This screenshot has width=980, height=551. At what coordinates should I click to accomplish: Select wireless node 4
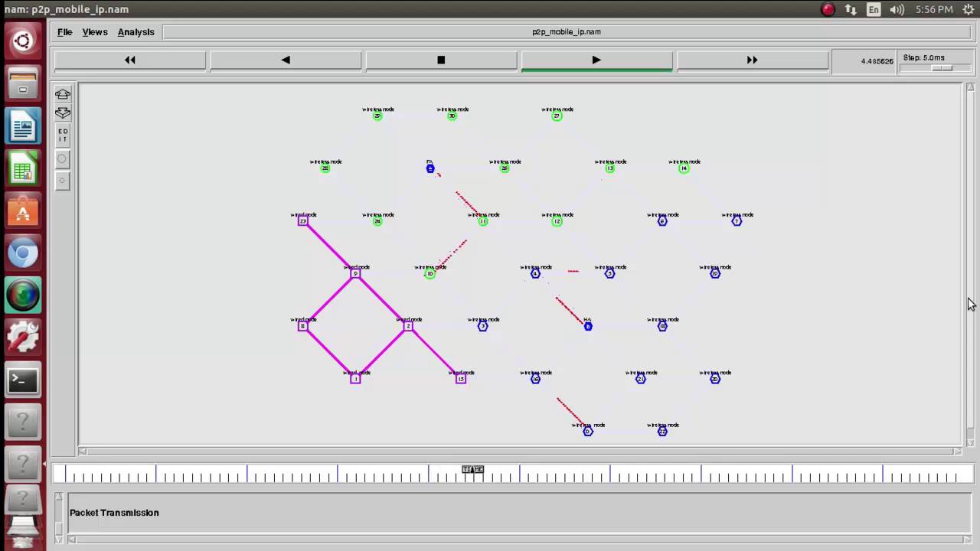tap(535, 273)
